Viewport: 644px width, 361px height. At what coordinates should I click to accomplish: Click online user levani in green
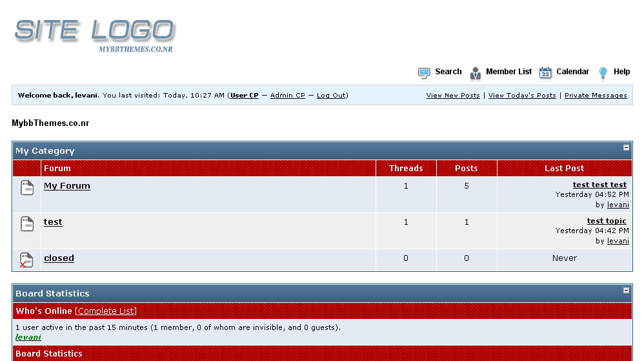(28, 337)
